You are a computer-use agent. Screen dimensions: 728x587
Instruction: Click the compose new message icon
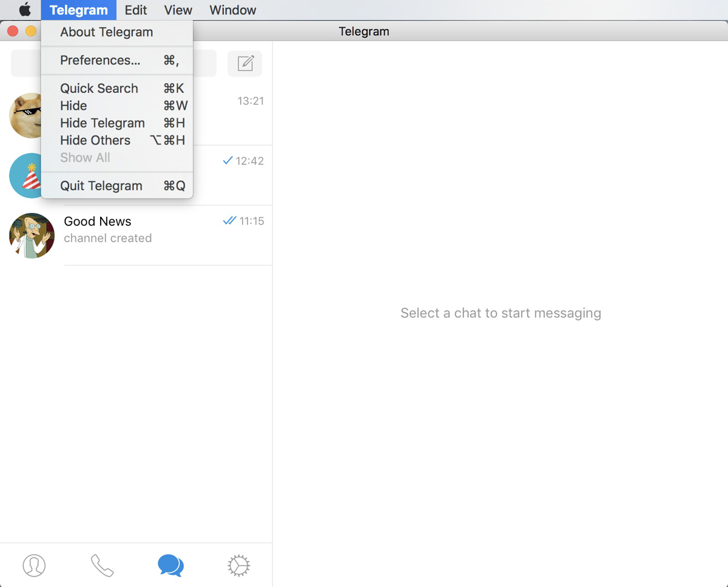coord(245,63)
